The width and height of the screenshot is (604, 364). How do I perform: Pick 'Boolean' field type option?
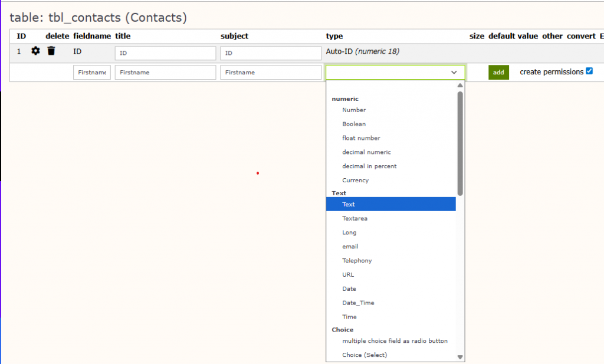(x=354, y=124)
